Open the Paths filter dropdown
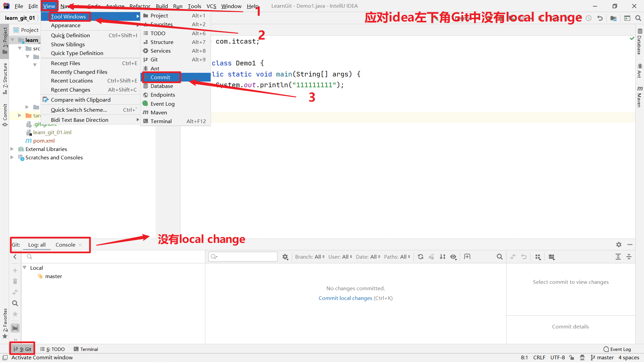This screenshot has width=644, height=362. (397, 257)
